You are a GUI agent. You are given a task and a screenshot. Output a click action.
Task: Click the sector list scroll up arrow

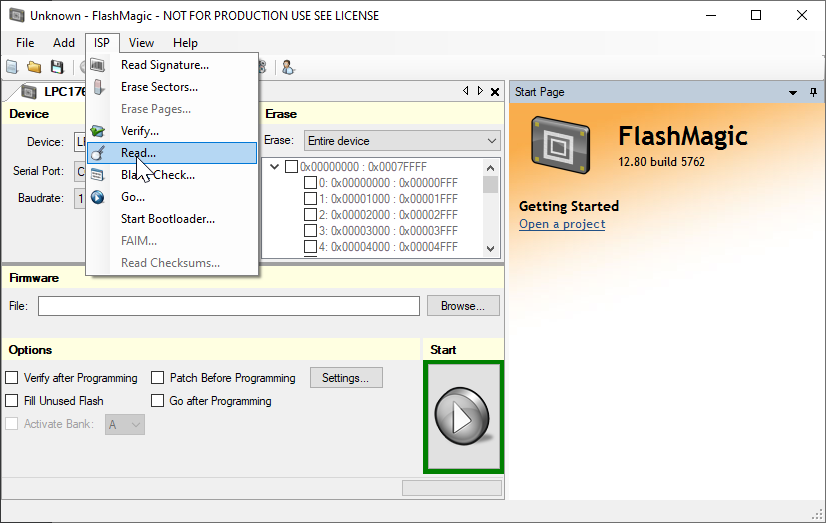tap(490, 168)
